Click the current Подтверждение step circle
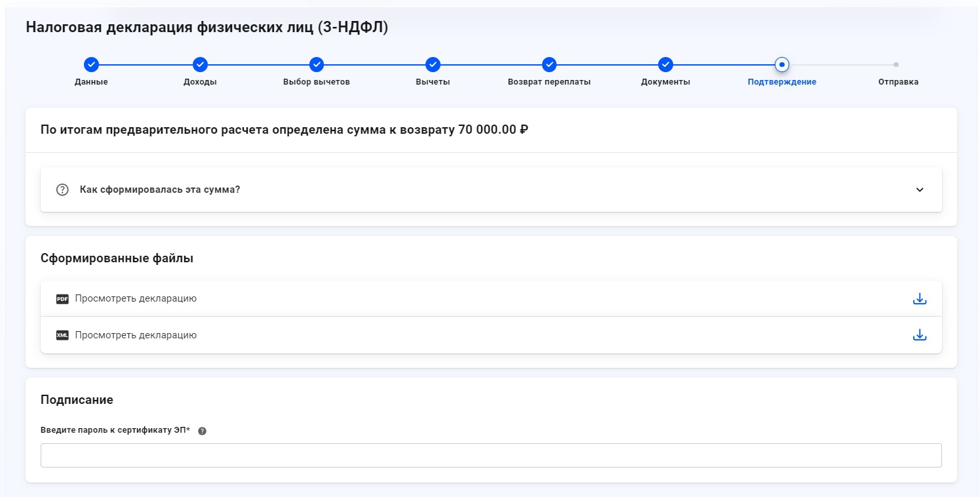The height and width of the screenshot is (497, 980). tap(781, 64)
